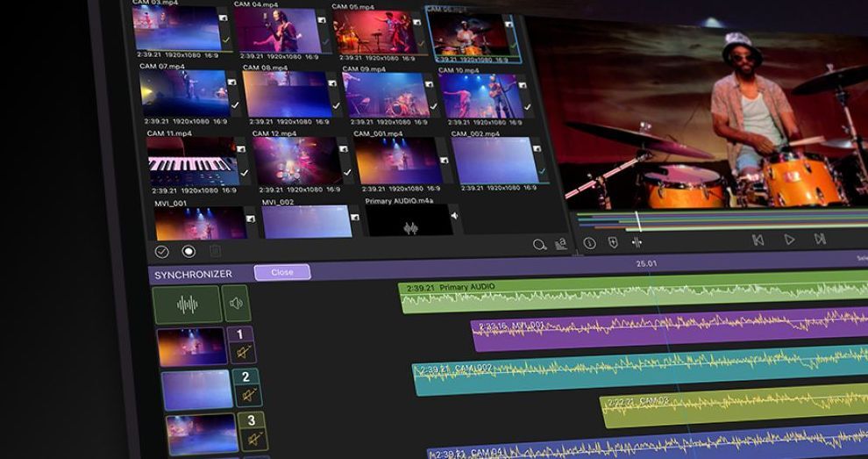Select the track number 1 button

click(240, 334)
